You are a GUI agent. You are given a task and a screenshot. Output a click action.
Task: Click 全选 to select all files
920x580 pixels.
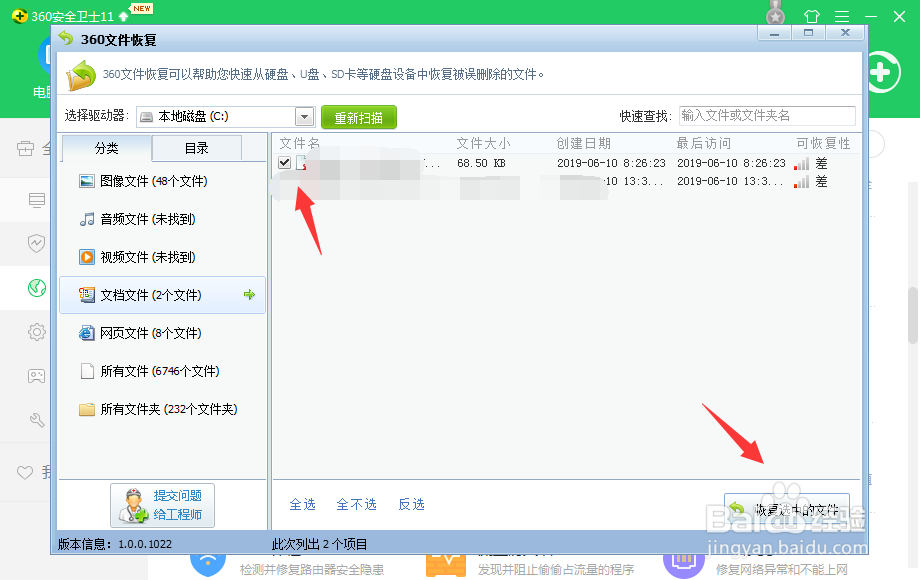(x=302, y=505)
